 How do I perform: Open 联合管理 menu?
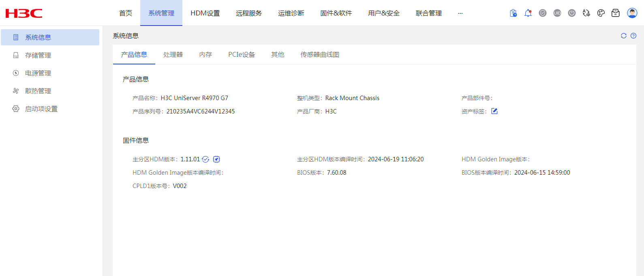click(x=429, y=13)
